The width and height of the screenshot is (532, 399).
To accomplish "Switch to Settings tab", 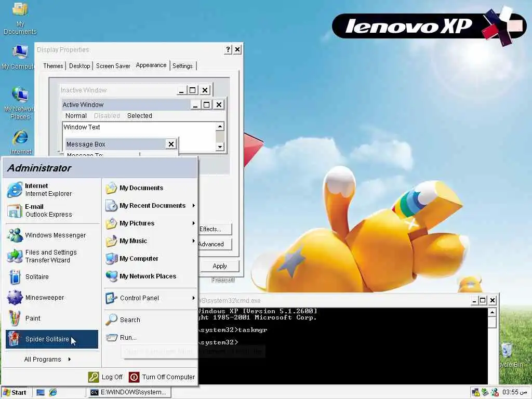I will 182,66.
